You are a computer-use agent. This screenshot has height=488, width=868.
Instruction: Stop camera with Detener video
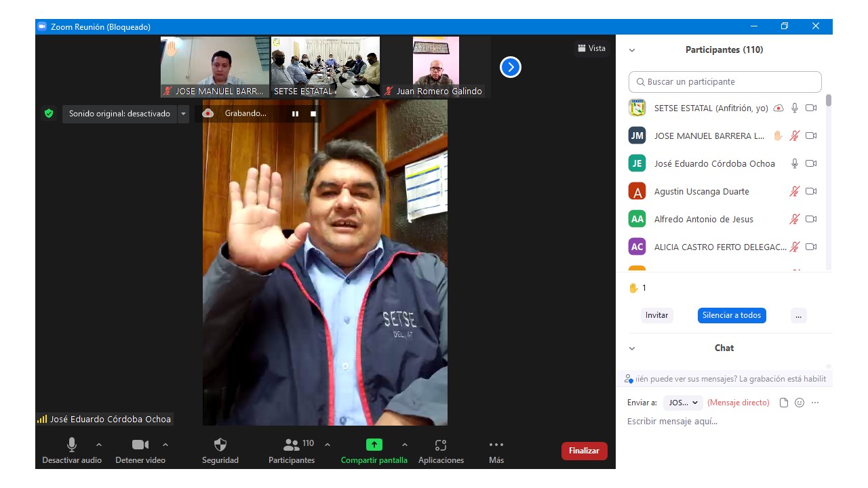[x=140, y=451]
